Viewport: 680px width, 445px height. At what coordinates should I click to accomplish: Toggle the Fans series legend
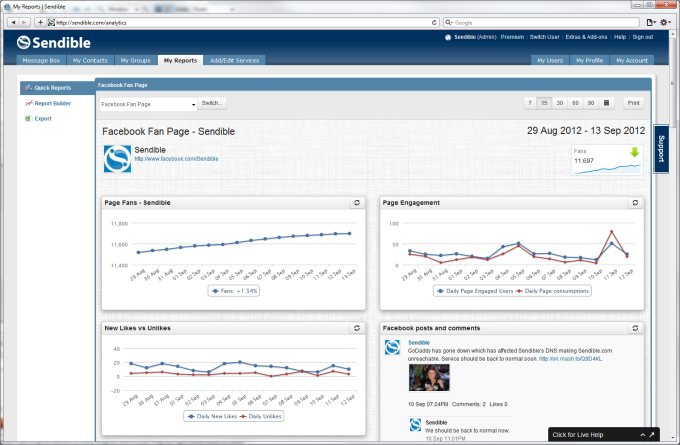[x=234, y=291]
